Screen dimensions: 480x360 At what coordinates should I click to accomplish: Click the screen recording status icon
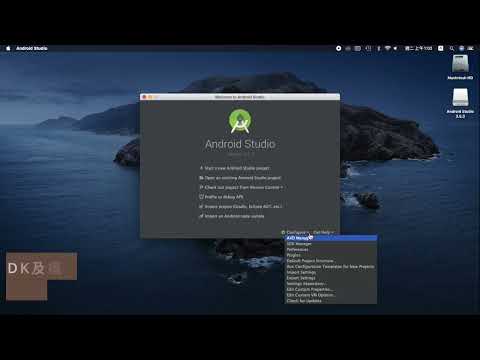[338, 48]
